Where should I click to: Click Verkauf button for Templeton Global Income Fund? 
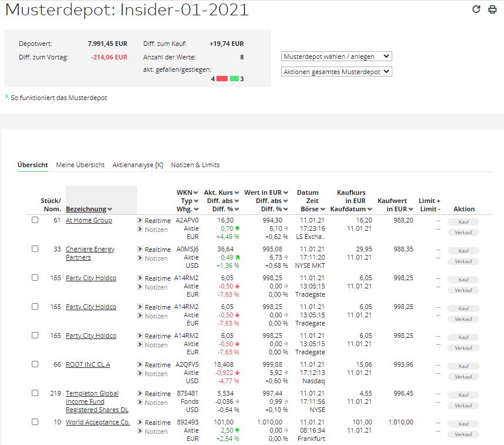[x=463, y=406]
